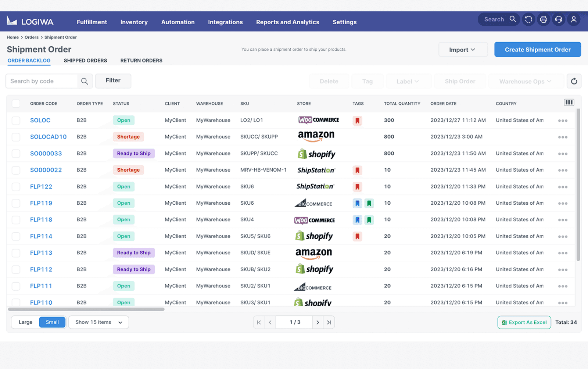
Task: Select the checkbox for order FLP122
Action: [x=16, y=186]
